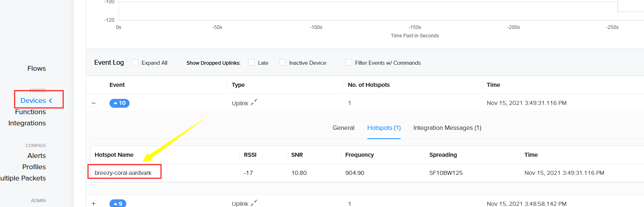The height and width of the screenshot is (207, 644).
Task: Click the Uplink arrows icon in bottom row
Action: [254, 203]
